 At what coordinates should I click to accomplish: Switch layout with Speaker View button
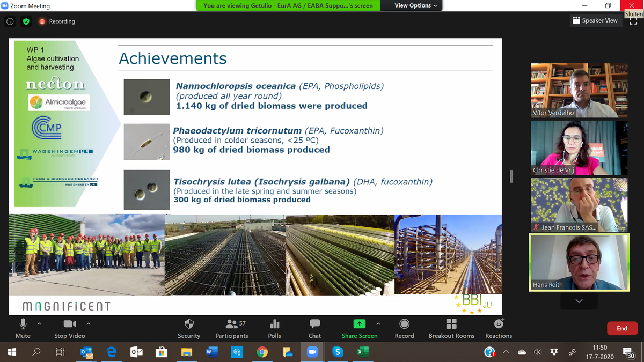(x=595, y=20)
